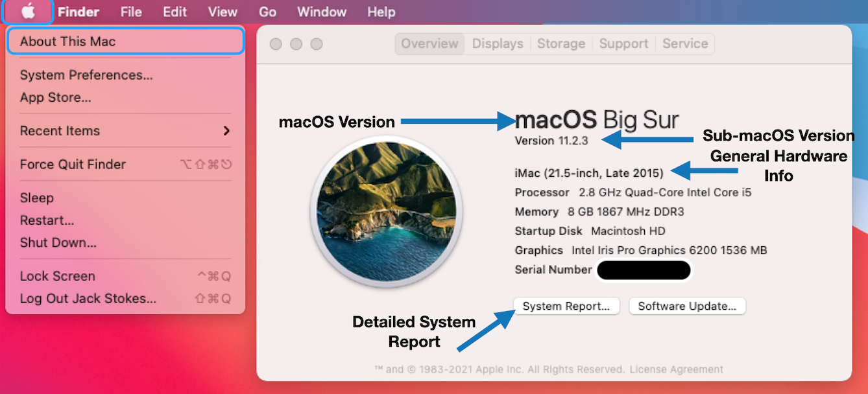Open the Help menu
This screenshot has height=394, width=868.
[x=381, y=12]
